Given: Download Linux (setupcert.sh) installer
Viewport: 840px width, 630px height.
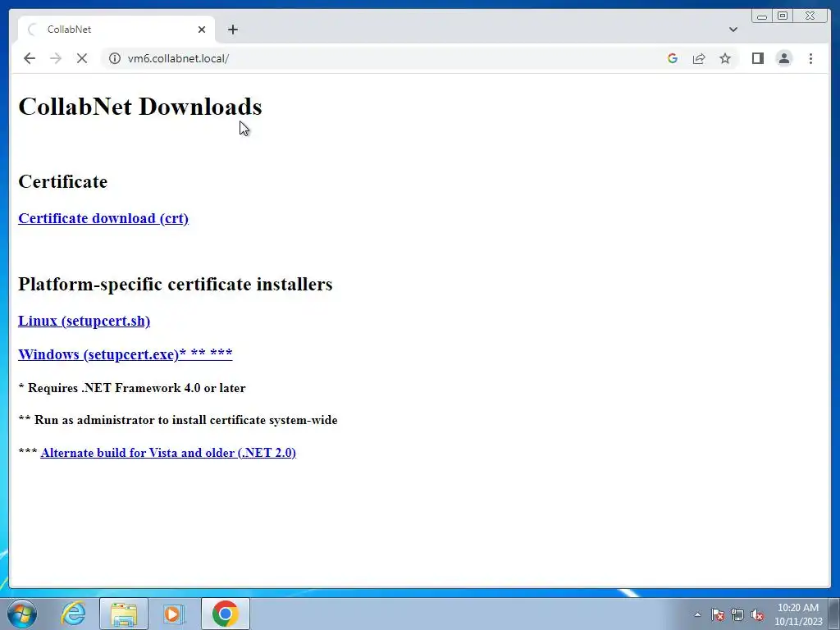Looking at the screenshot, I should tap(84, 321).
